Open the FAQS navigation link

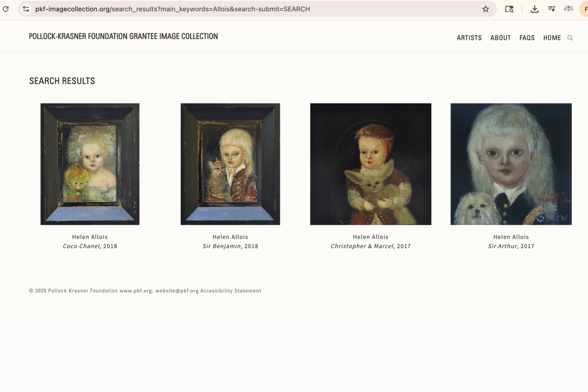pos(527,38)
